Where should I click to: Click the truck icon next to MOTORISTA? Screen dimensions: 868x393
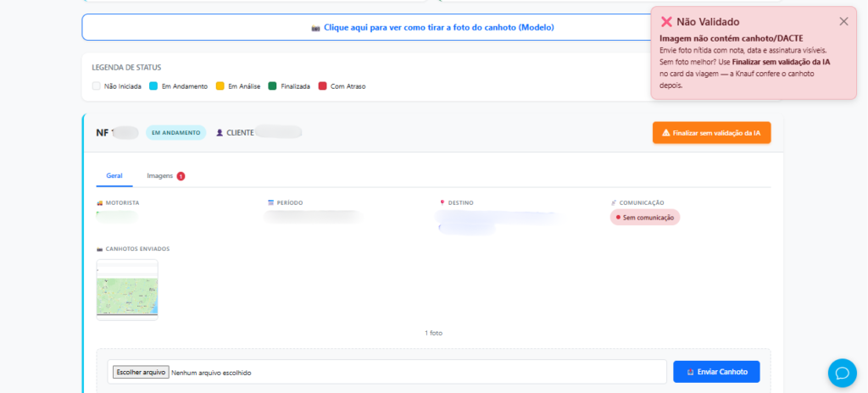[x=100, y=203]
